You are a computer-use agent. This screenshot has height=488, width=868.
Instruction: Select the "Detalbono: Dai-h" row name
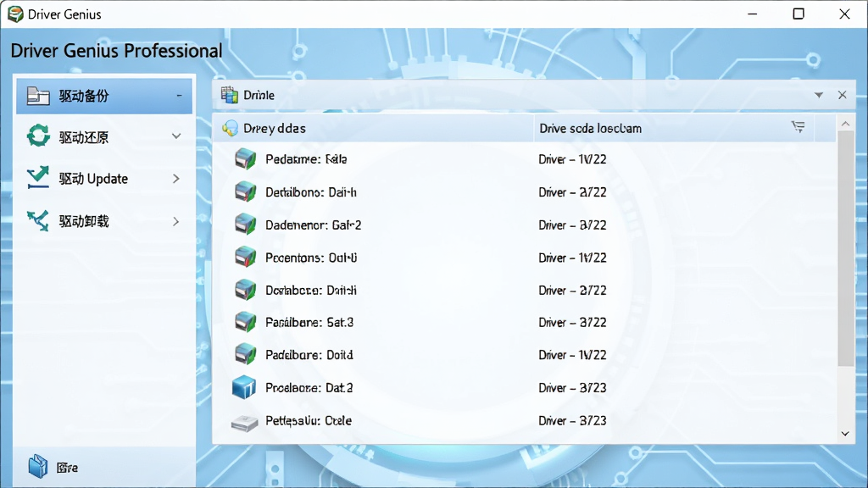click(x=311, y=192)
